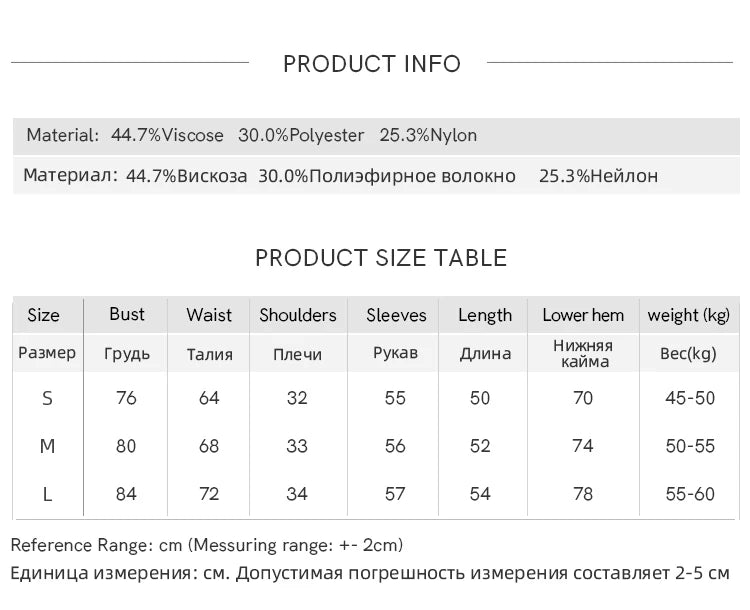
Task: Click the PRODUCT SIZE TABLE heading
Action: point(381,258)
